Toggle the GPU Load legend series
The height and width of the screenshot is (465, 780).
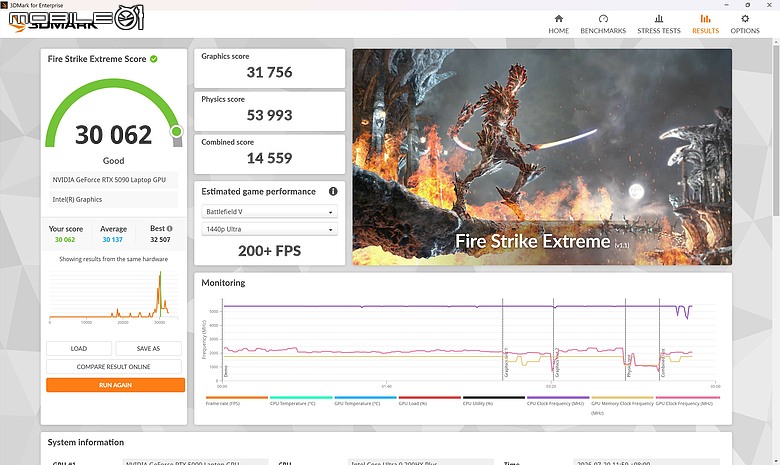429,400
